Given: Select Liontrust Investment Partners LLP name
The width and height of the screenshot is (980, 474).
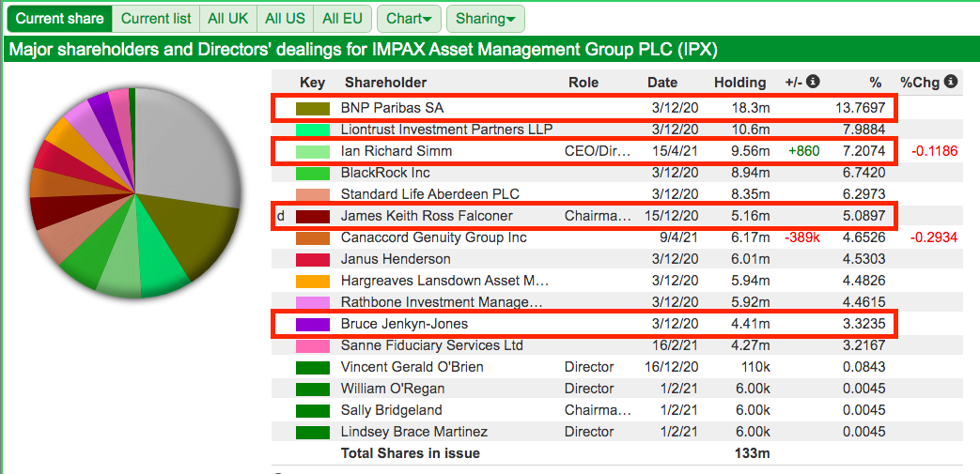Looking at the screenshot, I should [446, 130].
